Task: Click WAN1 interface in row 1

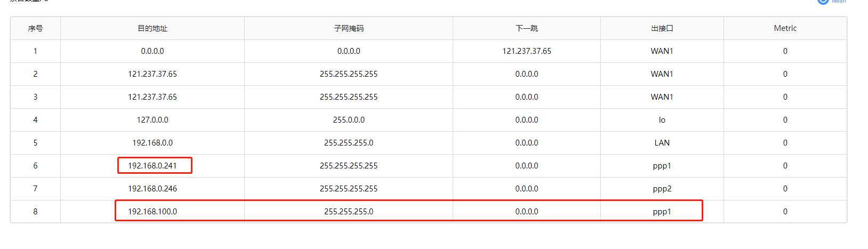Action: (662, 51)
